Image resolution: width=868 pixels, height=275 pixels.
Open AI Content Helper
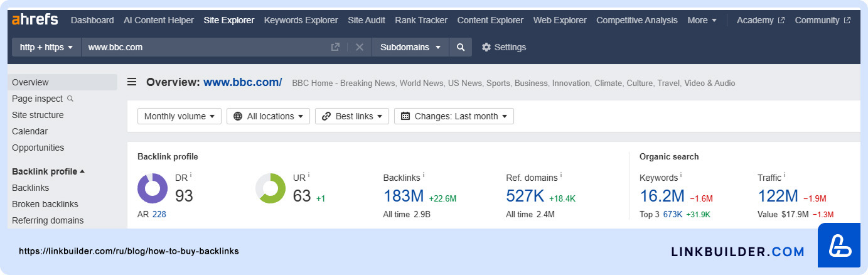pos(159,20)
